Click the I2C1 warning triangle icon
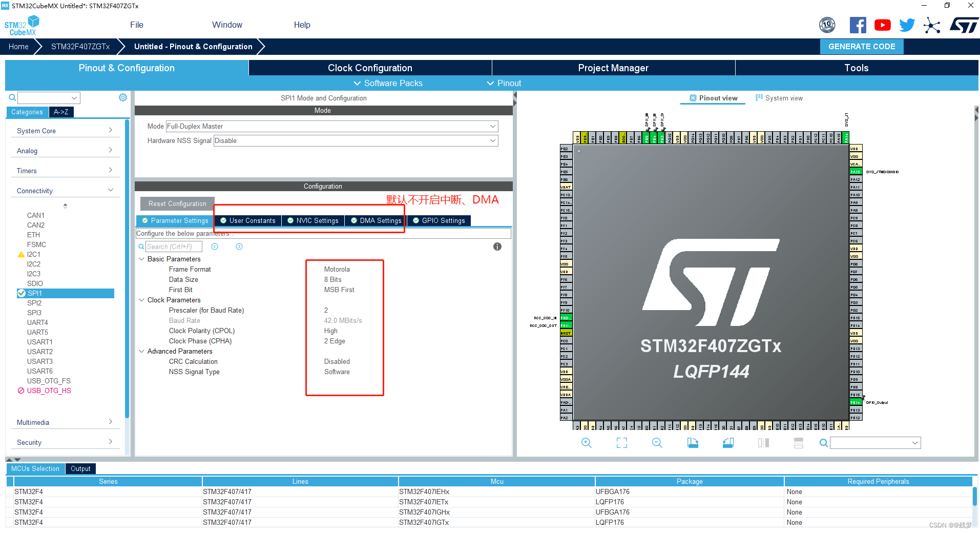The height and width of the screenshot is (533, 980). click(21, 254)
